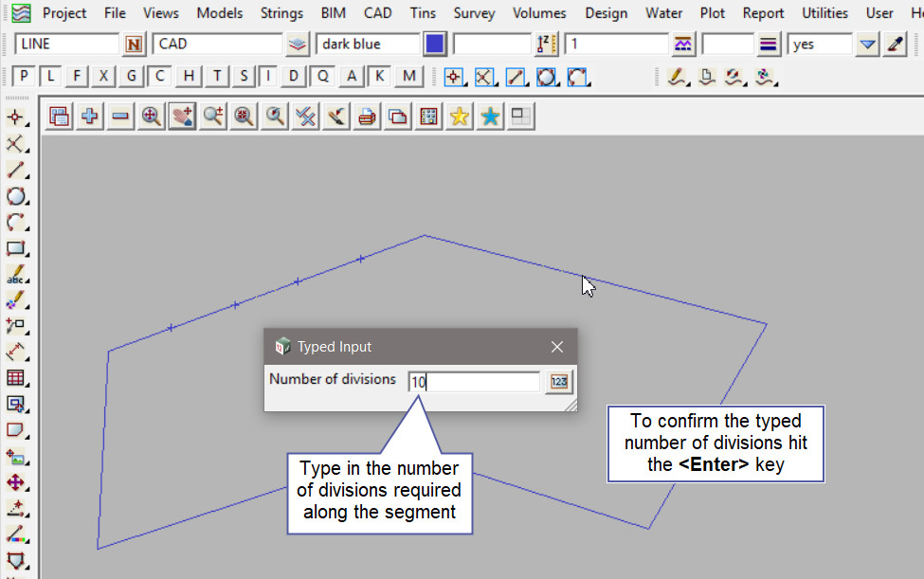Select the yellow star favourites icon

coord(459,117)
